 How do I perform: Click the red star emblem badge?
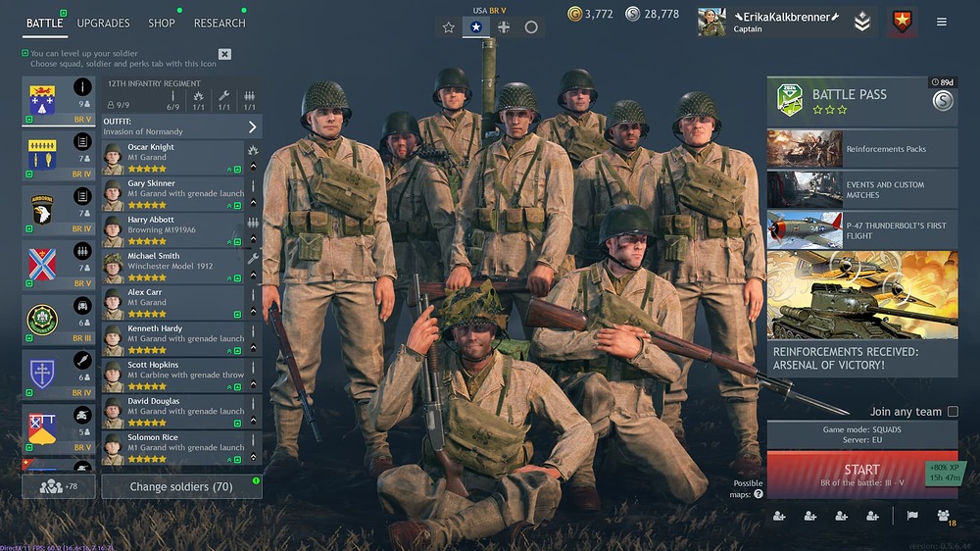point(902,22)
